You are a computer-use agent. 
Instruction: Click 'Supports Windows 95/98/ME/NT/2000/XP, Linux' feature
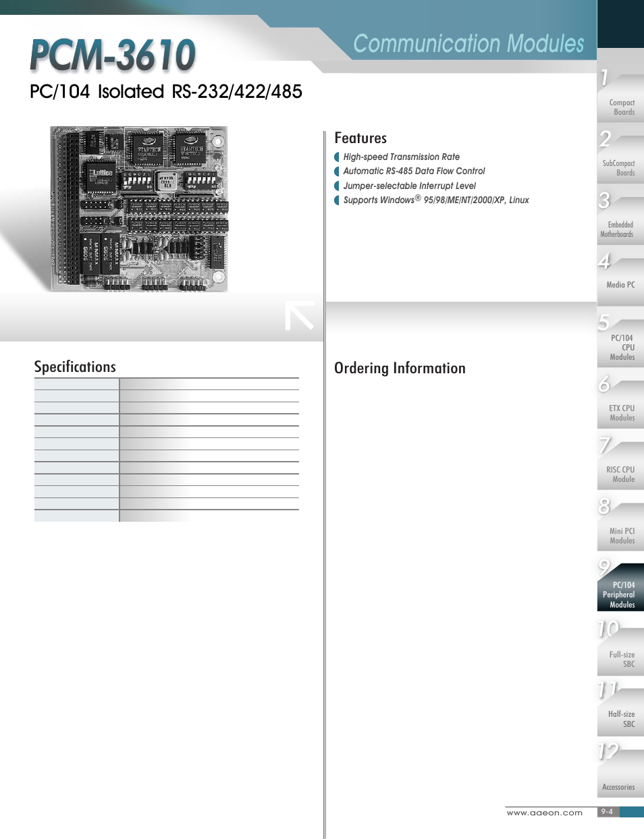click(436, 200)
